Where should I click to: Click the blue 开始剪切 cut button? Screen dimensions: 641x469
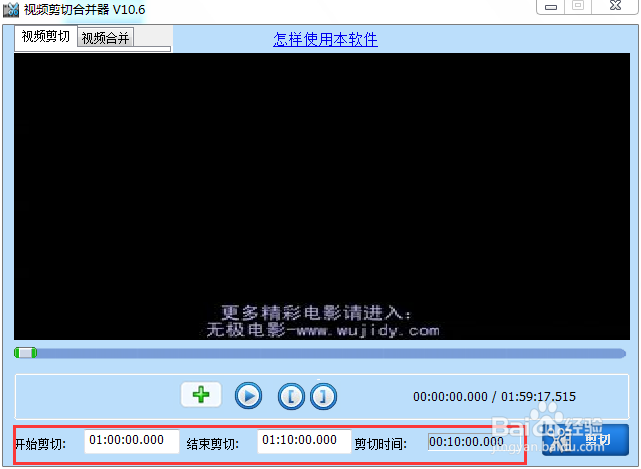pos(585,440)
